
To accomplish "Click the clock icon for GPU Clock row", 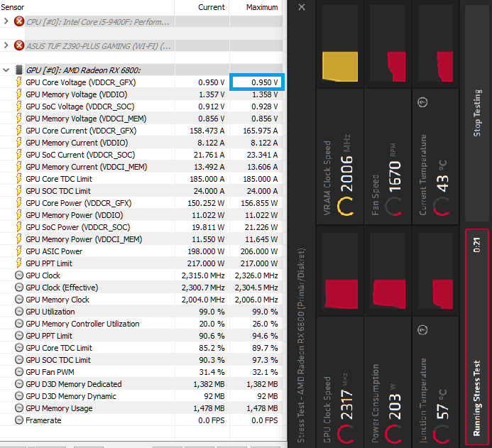I will coord(19,275).
